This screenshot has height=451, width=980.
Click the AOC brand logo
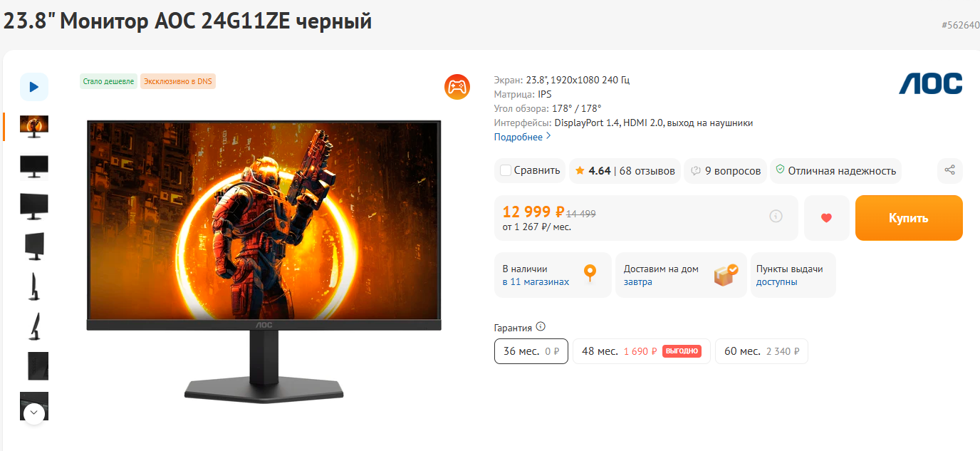930,83
